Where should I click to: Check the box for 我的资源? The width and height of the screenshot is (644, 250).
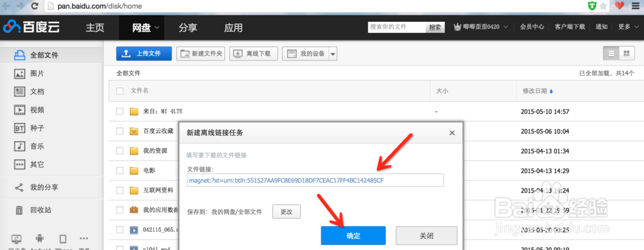click(x=120, y=151)
